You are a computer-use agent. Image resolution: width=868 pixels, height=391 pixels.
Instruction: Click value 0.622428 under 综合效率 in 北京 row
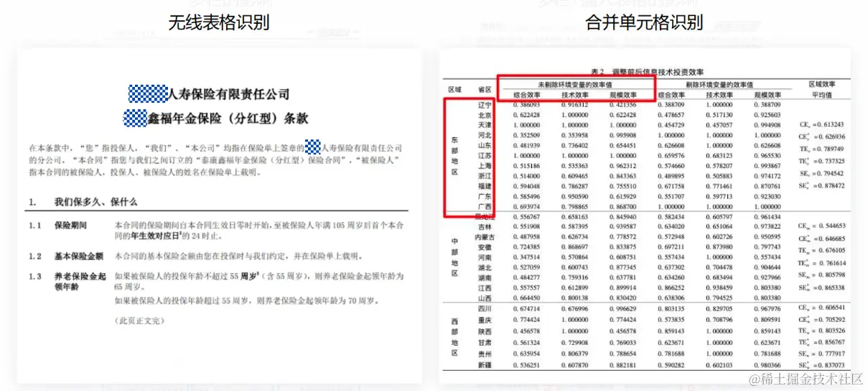pos(527,115)
